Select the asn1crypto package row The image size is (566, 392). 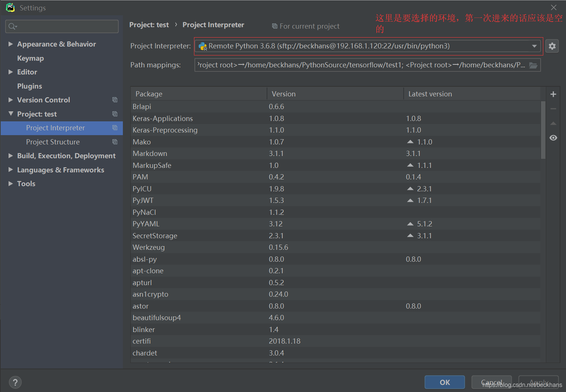coord(336,294)
